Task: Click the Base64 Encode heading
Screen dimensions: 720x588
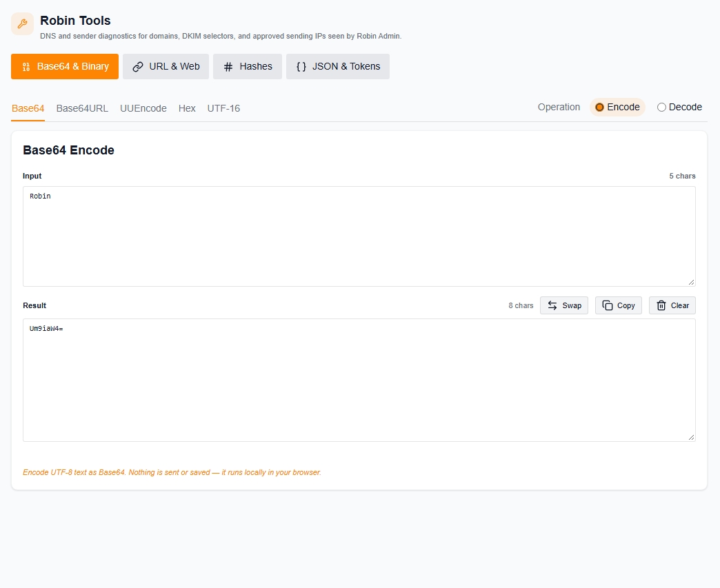Action: 68,150
